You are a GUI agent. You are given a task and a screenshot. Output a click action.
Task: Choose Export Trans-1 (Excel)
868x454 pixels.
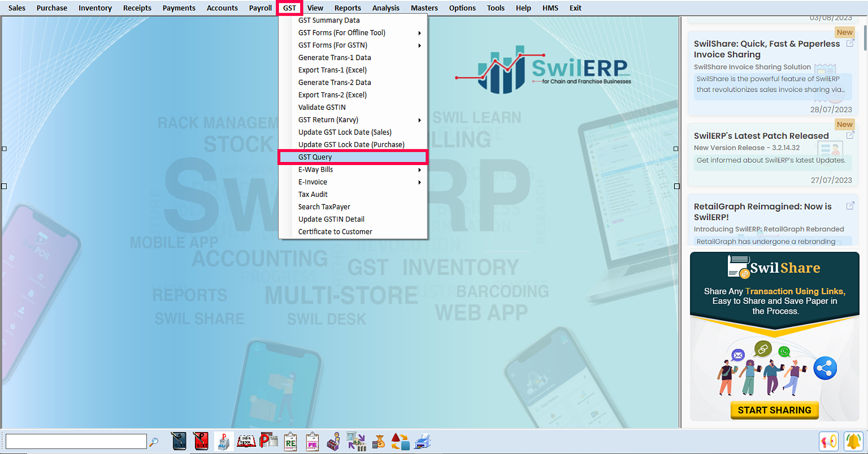click(x=353, y=70)
